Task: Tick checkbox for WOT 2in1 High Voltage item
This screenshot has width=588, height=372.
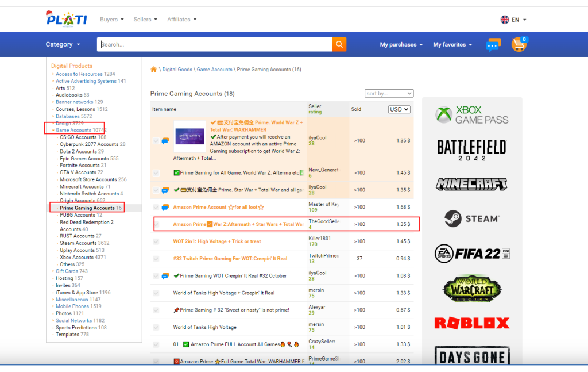Action: [x=156, y=242]
